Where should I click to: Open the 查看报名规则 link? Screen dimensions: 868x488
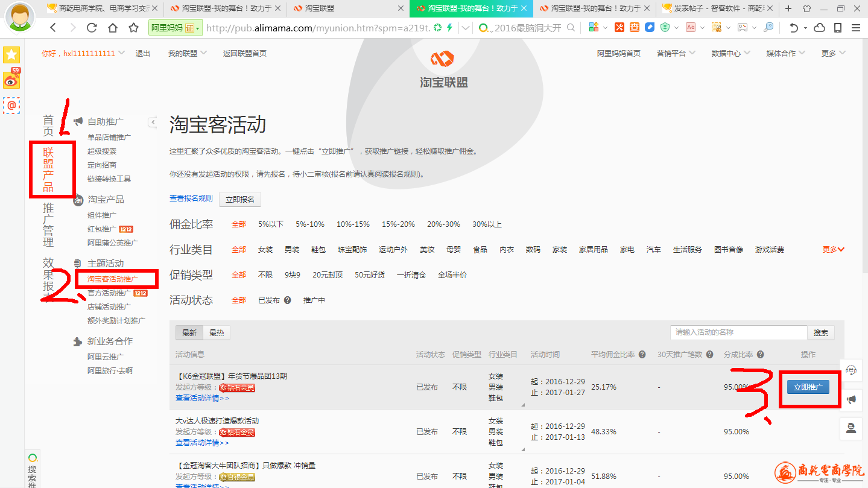(x=191, y=198)
